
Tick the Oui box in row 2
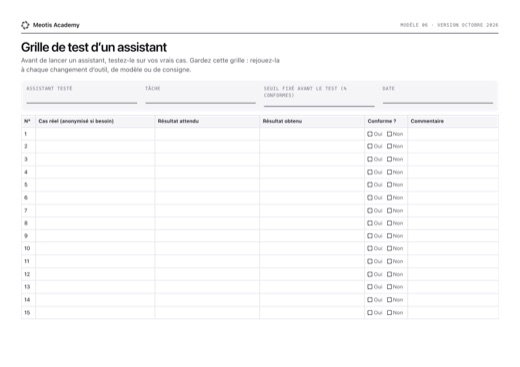click(370, 146)
